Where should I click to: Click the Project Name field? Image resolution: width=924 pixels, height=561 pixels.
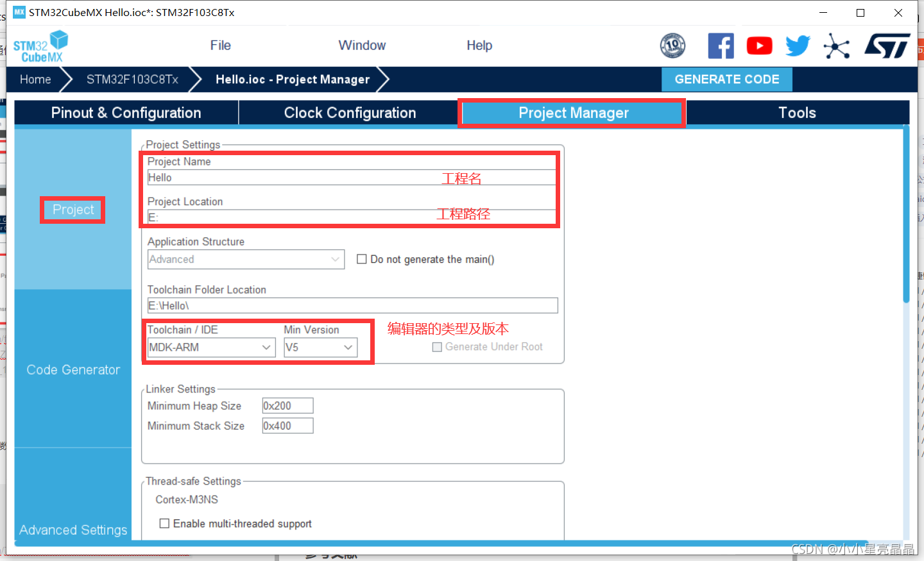pos(352,178)
